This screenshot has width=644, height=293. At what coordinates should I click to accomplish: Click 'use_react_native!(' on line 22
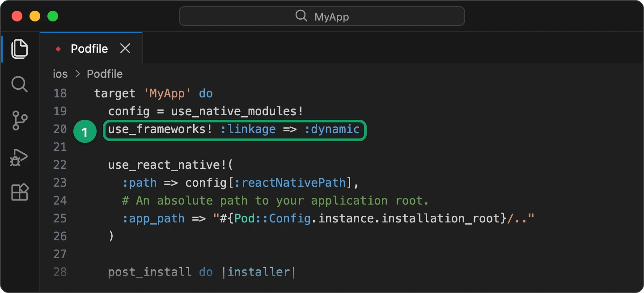[171, 165]
